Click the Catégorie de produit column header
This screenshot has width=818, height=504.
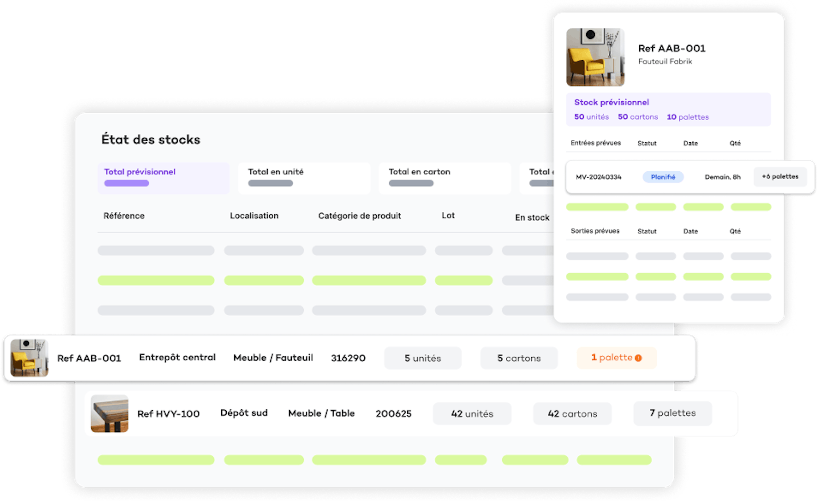359,216
